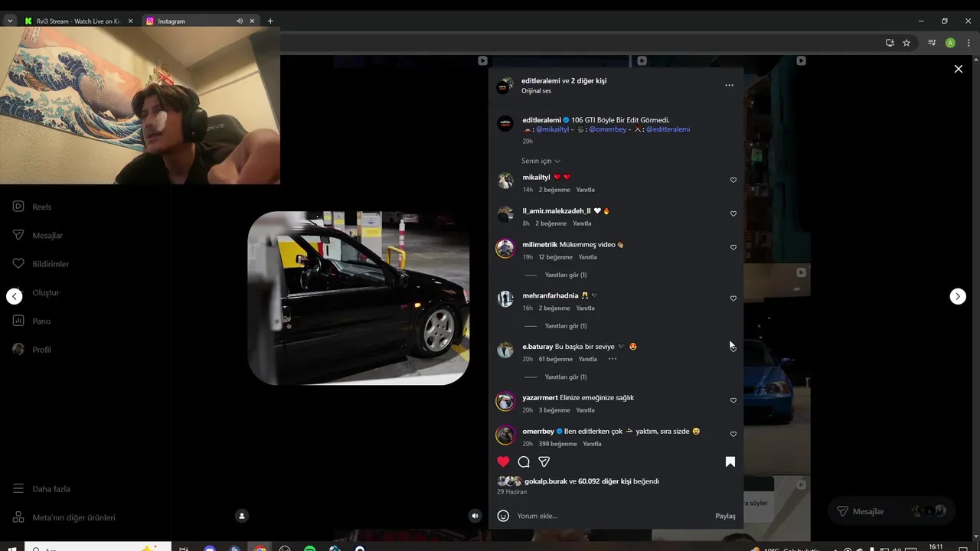The width and height of the screenshot is (980, 551).
Task: Click Paylaş to post comment
Action: point(725,516)
